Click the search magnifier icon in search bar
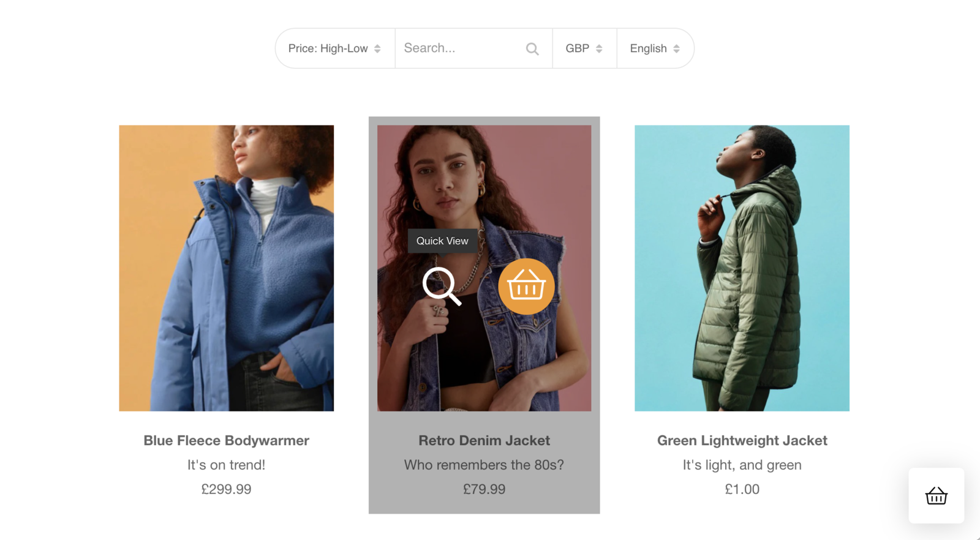980x540 pixels. click(532, 49)
